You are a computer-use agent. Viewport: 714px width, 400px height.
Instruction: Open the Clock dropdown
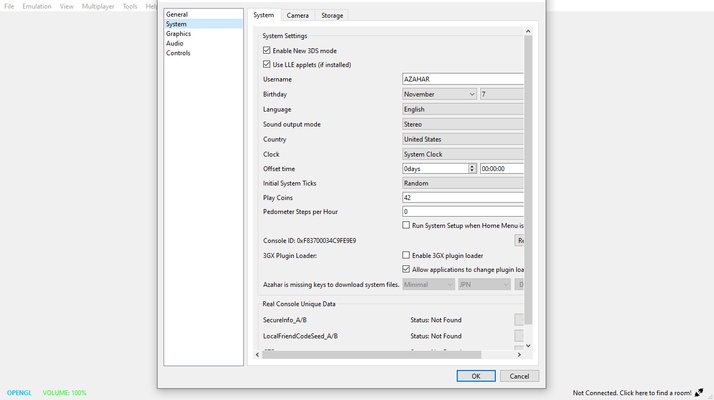463,154
